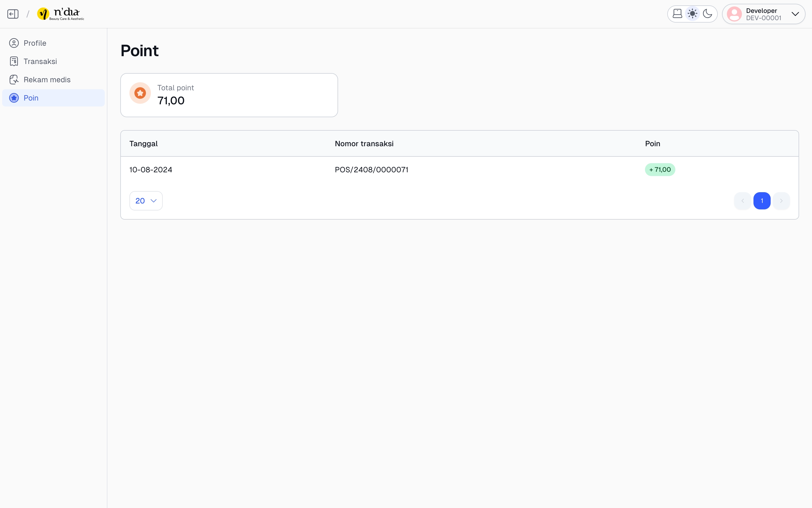Click the green + 71,00 badge
The width and height of the screenshot is (812, 508).
660,170
